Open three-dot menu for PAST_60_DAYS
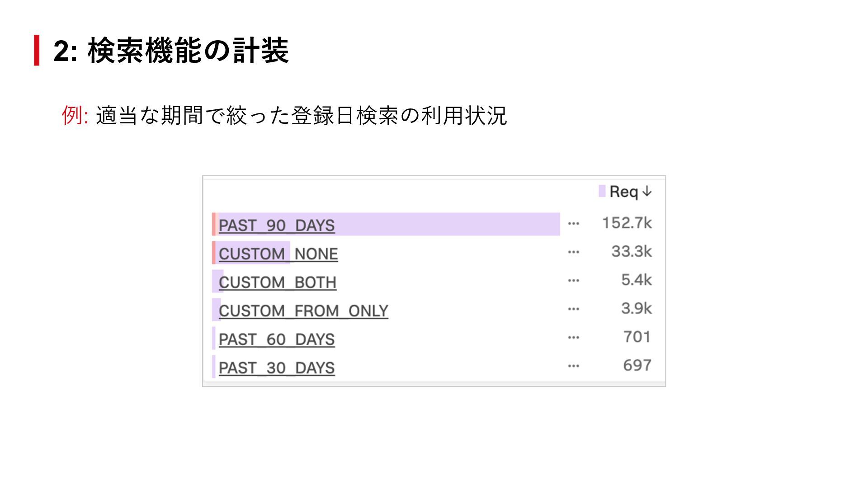The height and width of the screenshot is (488, 868). 573,338
